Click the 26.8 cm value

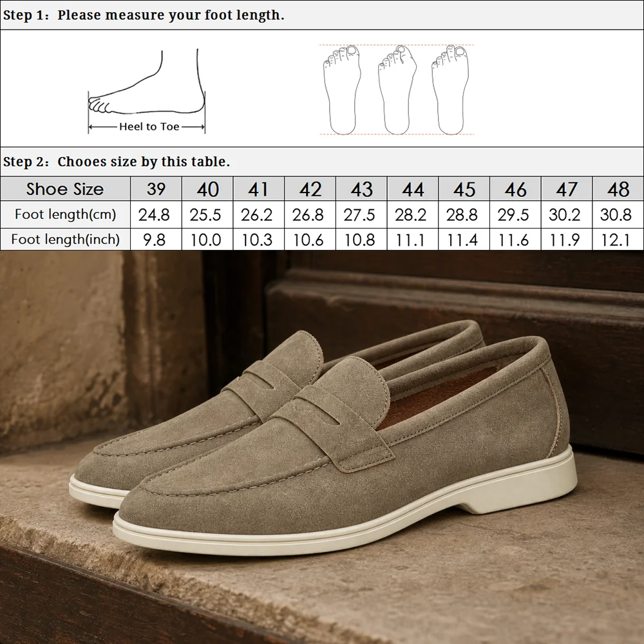tap(308, 215)
